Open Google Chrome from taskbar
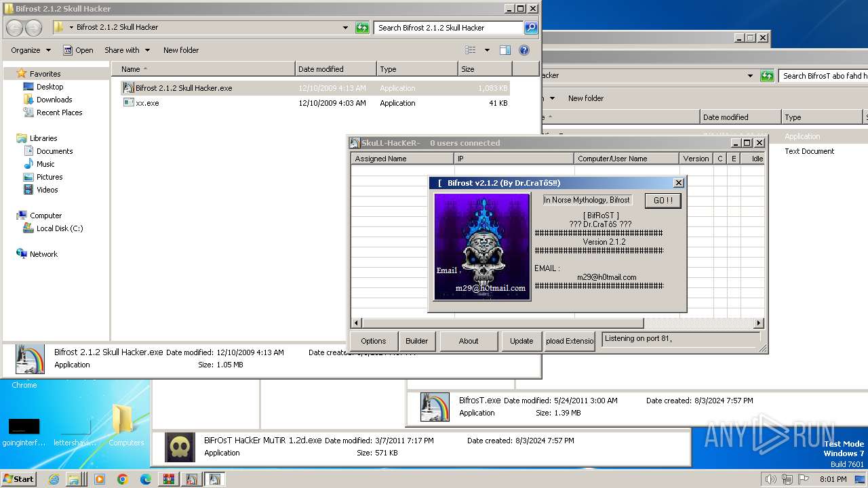The width and height of the screenshot is (868, 488). (x=123, y=479)
